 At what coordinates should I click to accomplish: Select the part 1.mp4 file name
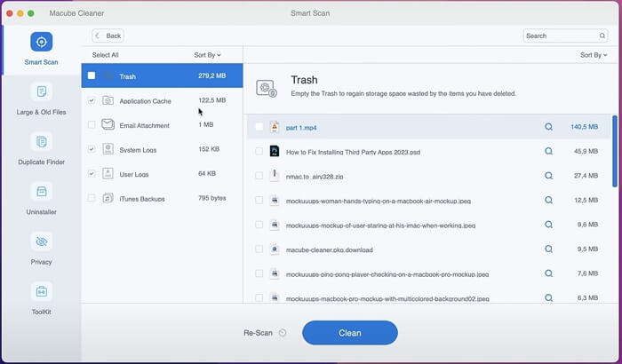(x=301, y=128)
